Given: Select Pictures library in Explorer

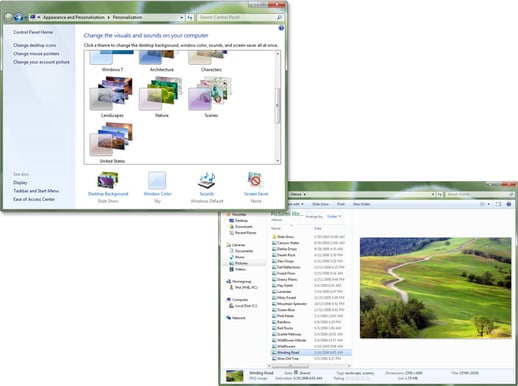Looking at the screenshot, I should (239, 263).
